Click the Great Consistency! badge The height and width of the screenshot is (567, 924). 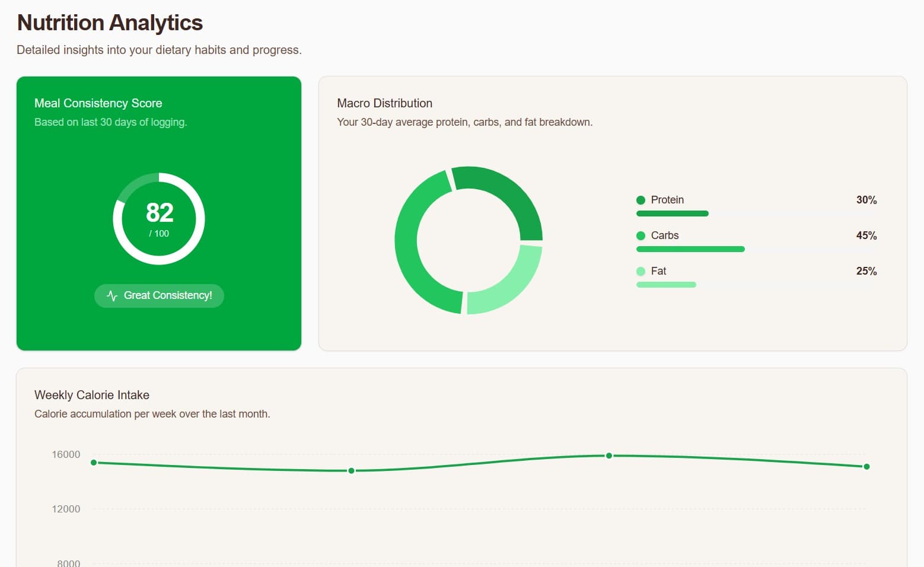point(159,295)
